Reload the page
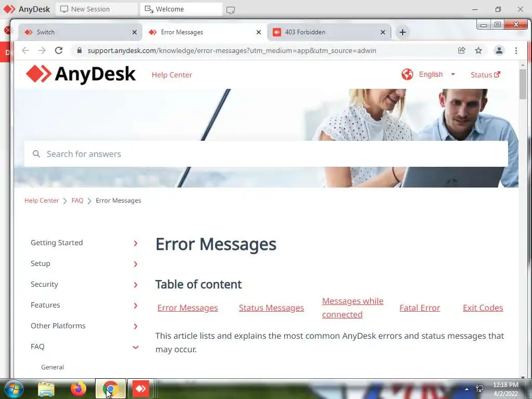532x399 pixels. coord(59,50)
